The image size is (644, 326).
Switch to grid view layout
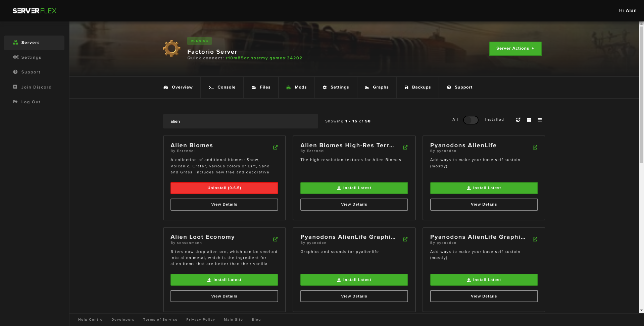[x=529, y=120]
